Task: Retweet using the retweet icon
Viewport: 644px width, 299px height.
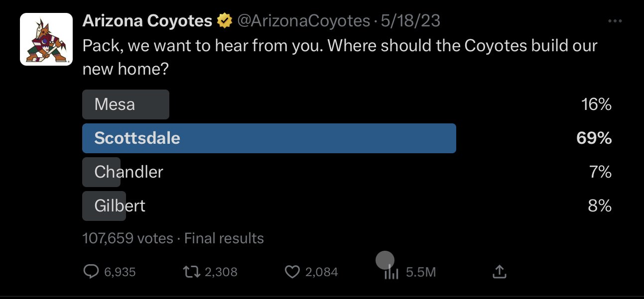Action: point(192,272)
